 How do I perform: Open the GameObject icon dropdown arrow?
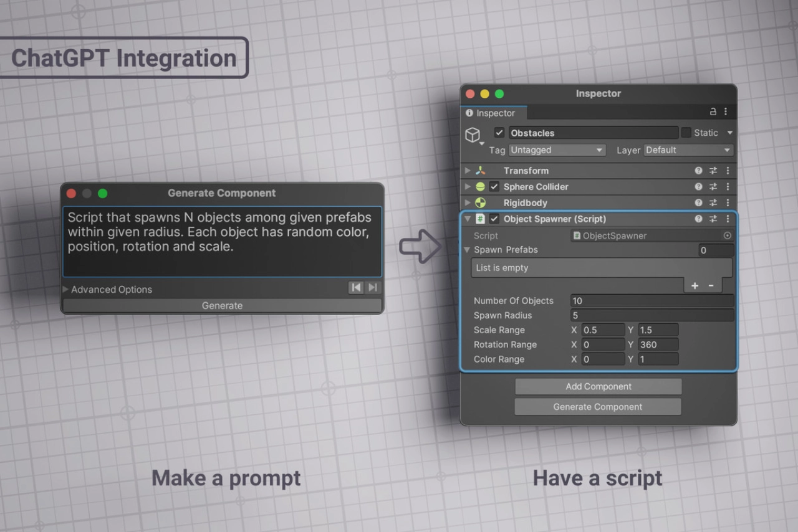481,144
